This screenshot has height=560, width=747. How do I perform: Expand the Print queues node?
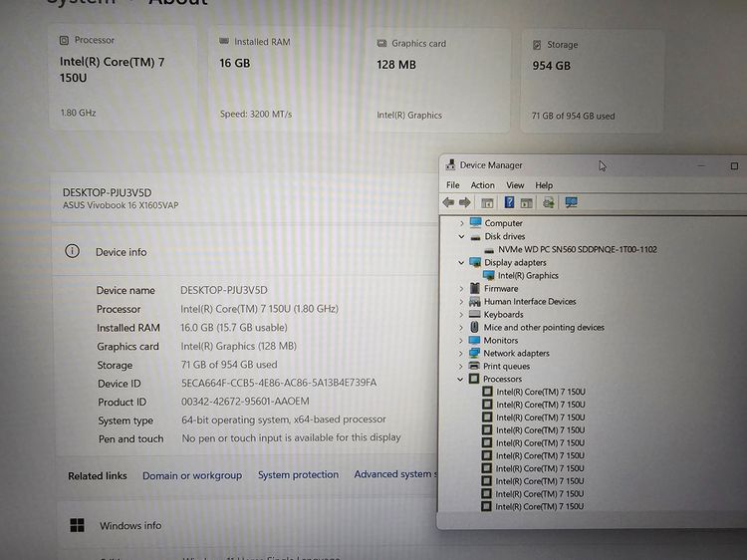461,366
